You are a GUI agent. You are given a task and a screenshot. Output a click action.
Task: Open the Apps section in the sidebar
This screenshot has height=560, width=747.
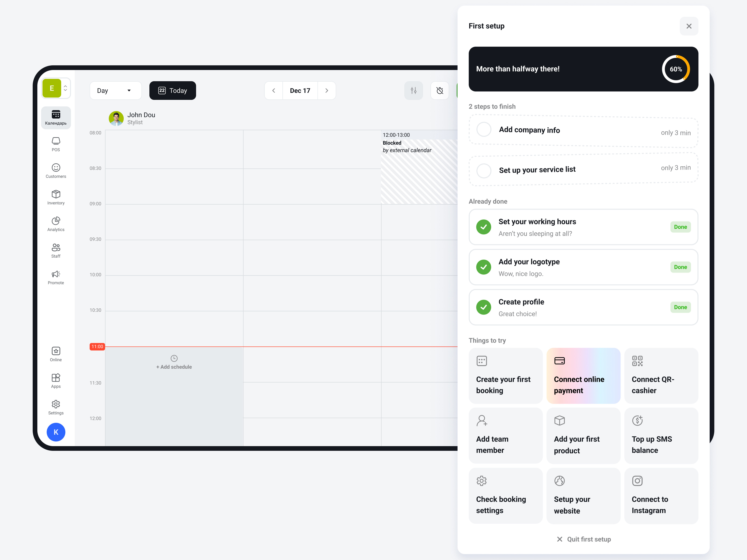[x=56, y=381]
